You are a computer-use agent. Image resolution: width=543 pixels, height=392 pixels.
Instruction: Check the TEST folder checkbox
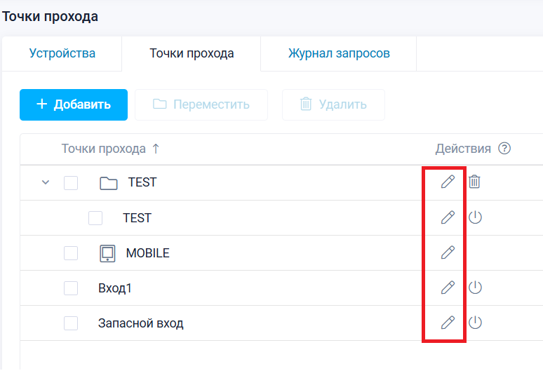[71, 183]
